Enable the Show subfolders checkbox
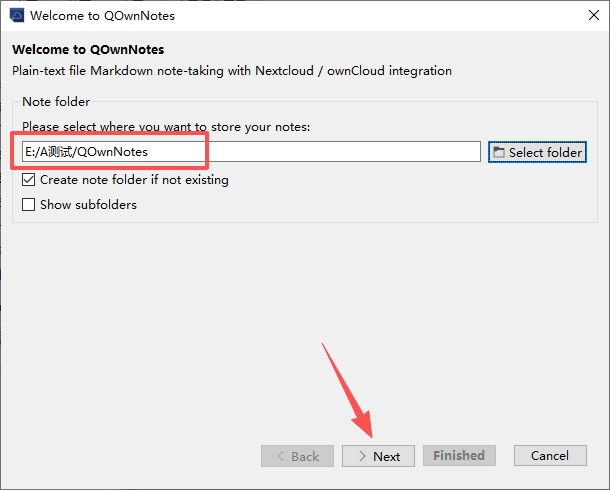 pyautogui.click(x=28, y=205)
